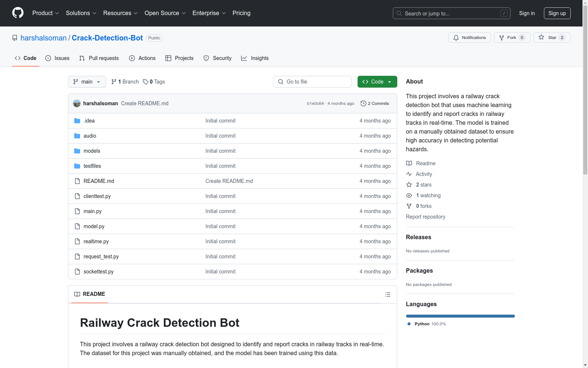This screenshot has height=368, width=588.
Task: Open commit b1e0c64 hash link
Action: pos(315,103)
